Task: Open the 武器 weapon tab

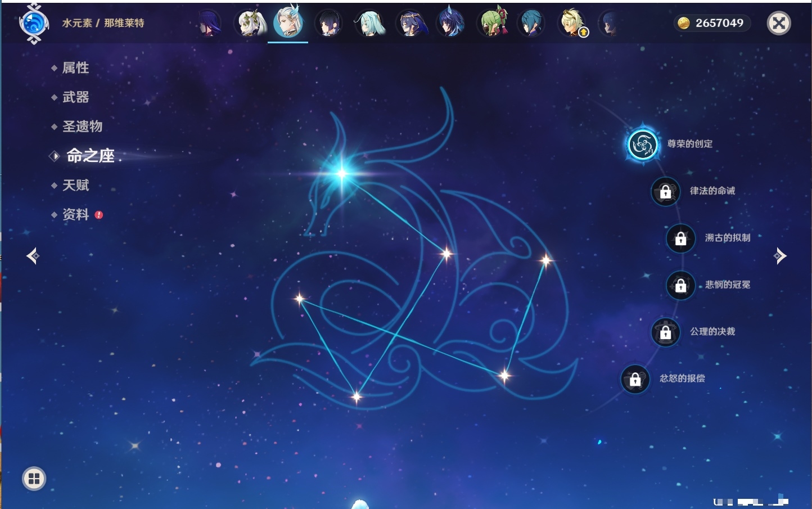Action: tap(75, 97)
